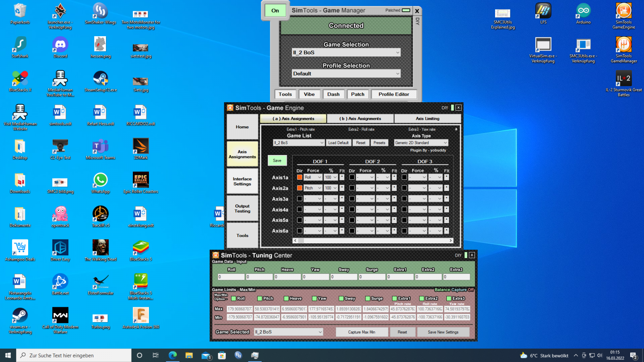Open the 3DMark desktop icon

[x=140, y=149]
